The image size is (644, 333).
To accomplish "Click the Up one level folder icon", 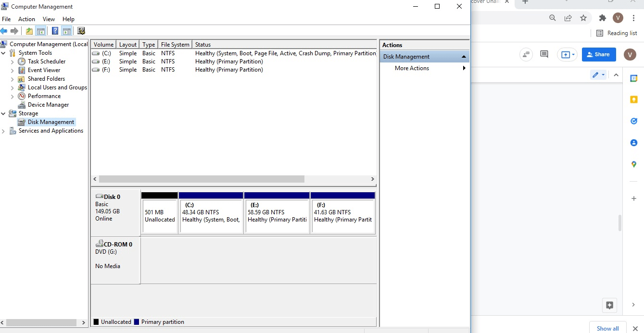I will 29,31.
